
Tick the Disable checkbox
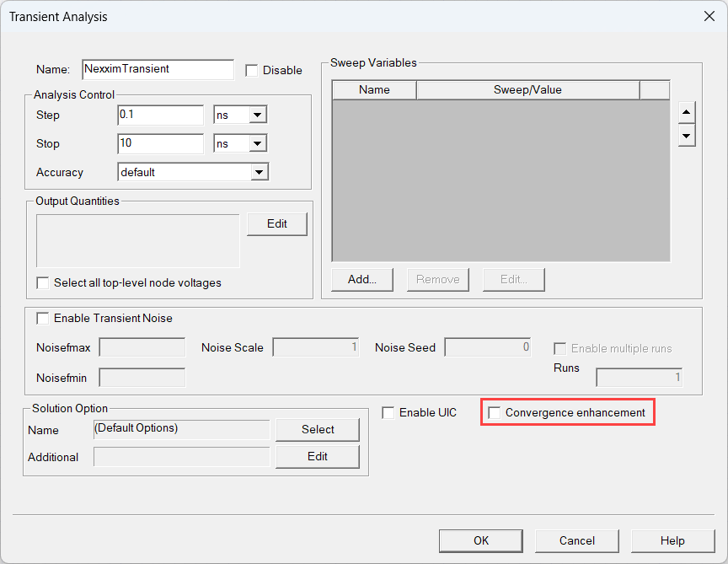pos(252,71)
